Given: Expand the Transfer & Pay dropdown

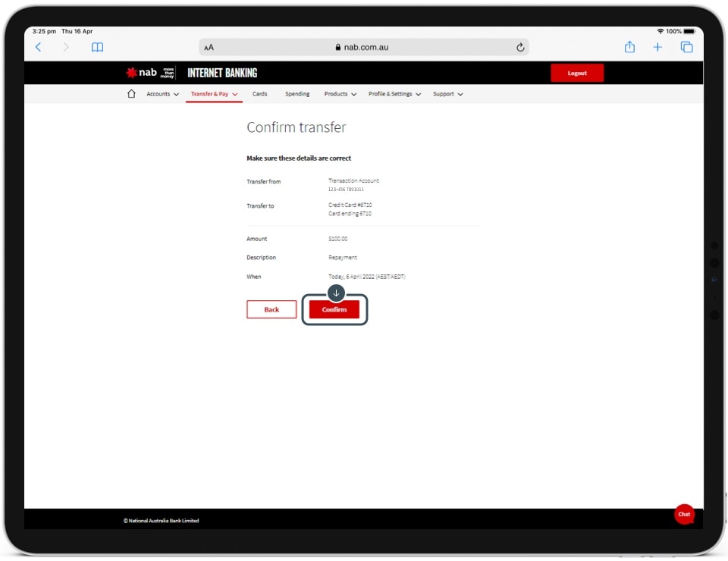Looking at the screenshot, I should (214, 94).
